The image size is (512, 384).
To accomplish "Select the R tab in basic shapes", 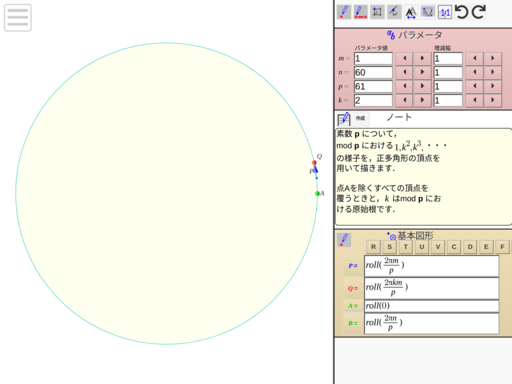I will pyautogui.click(x=373, y=247).
